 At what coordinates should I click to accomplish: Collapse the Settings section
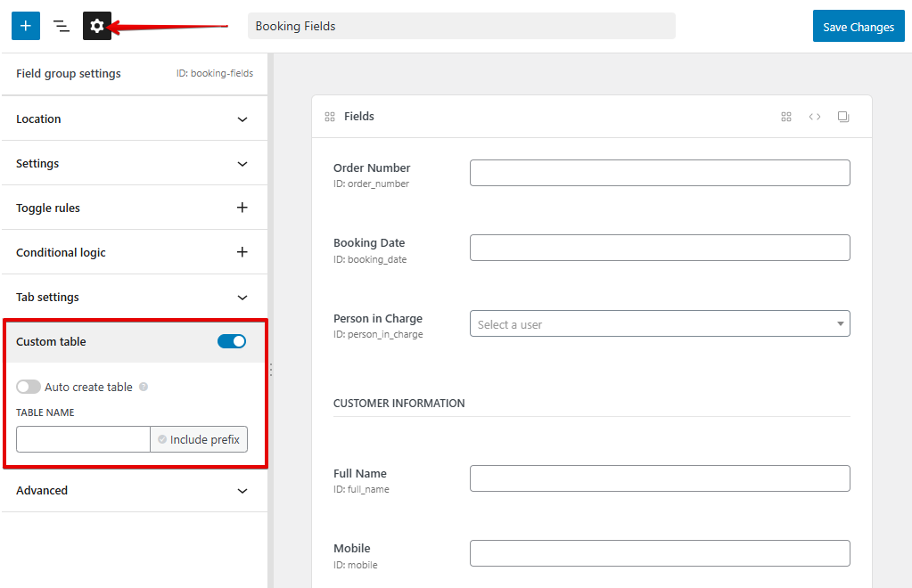click(x=134, y=163)
